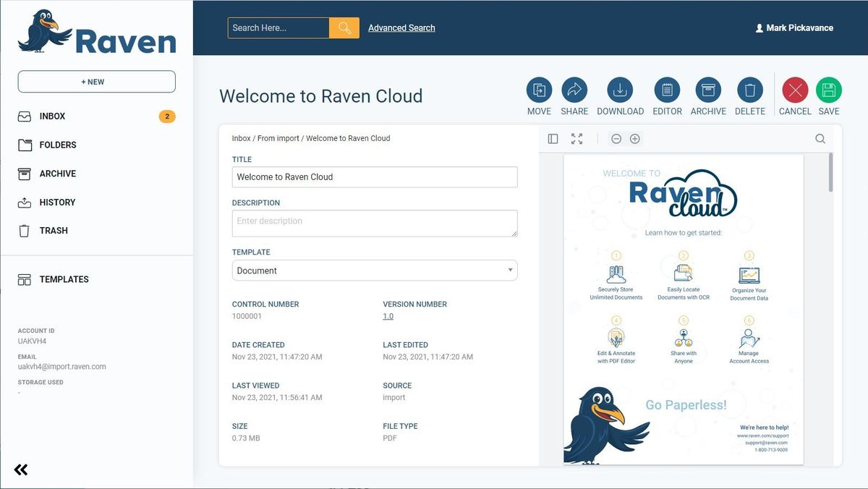
Task: Open the Template dropdown
Action: 374,270
